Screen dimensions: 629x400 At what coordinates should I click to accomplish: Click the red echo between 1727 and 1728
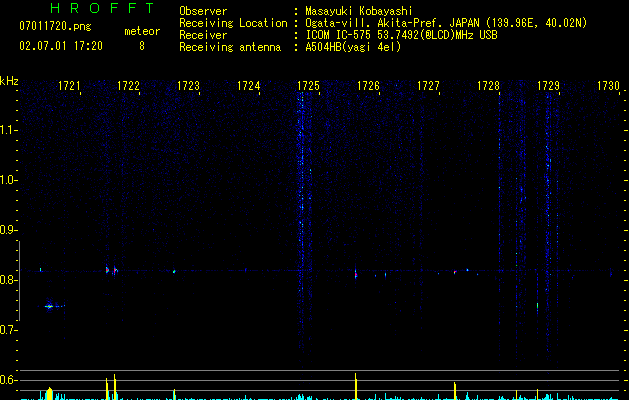tap(455, 272)
